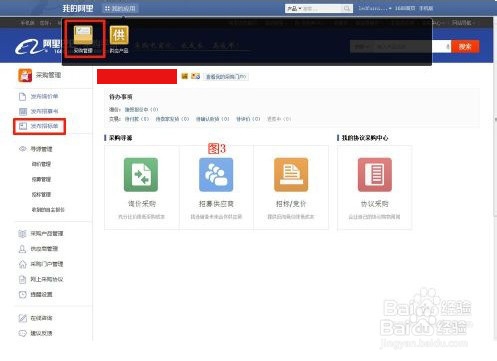Click the document icon for 网上采购协议
The width and height of the screenshot is (497, 361).
click(22, 279)
